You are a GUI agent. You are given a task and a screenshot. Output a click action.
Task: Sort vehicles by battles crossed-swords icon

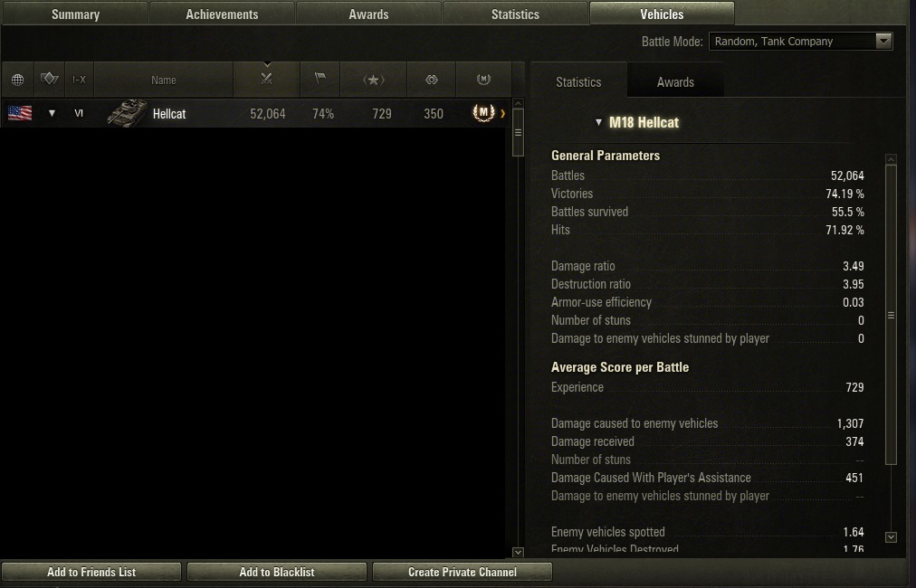click(266, 79)
